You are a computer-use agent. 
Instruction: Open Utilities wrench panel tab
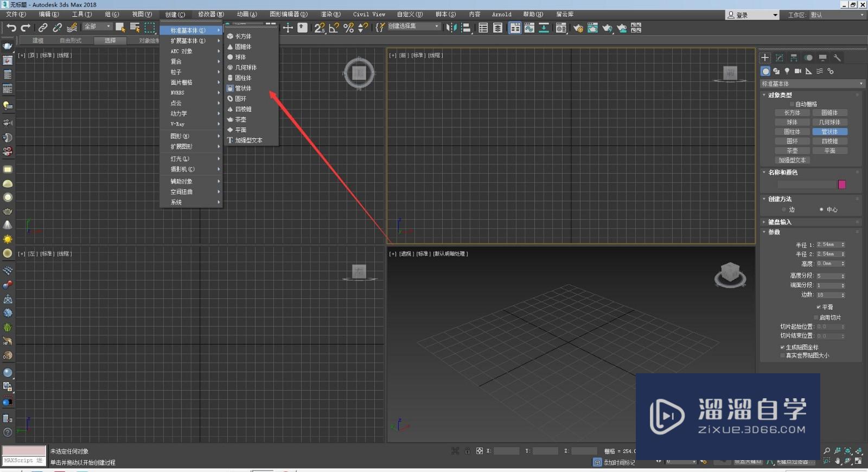(x=837, y=58)
